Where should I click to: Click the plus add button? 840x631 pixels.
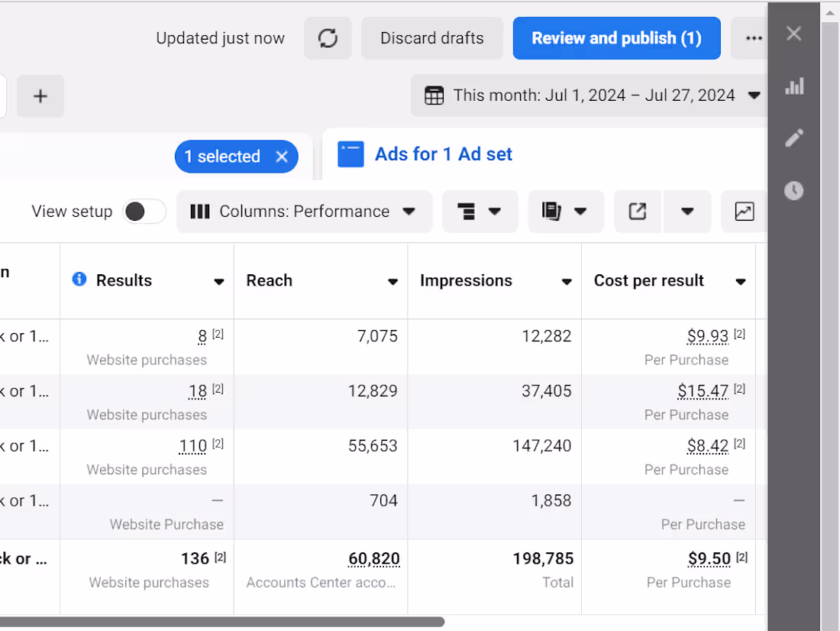40,96
